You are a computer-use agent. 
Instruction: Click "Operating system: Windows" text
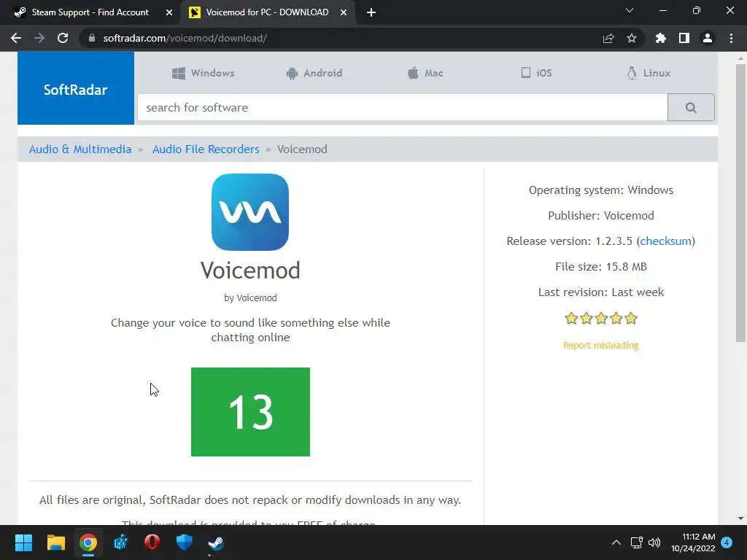601,190
